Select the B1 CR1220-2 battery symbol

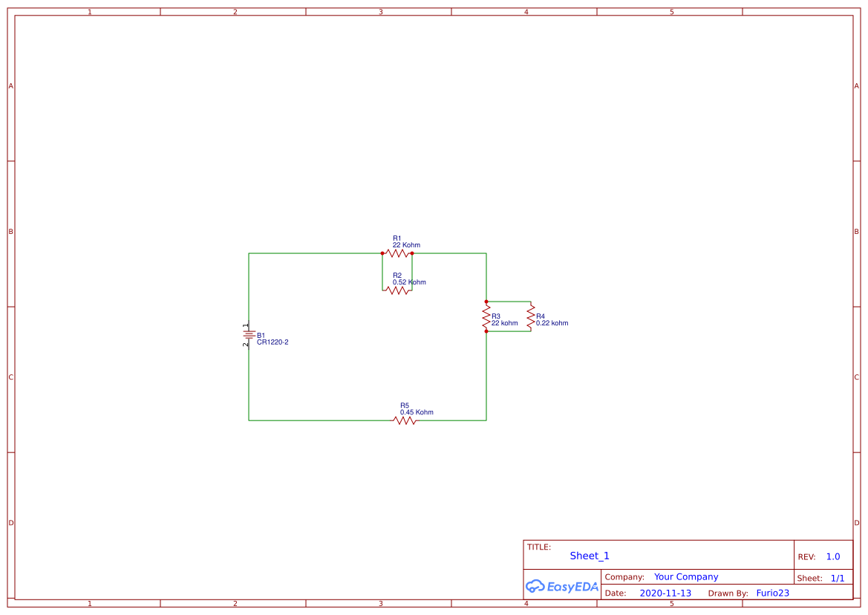pos(249,336)
